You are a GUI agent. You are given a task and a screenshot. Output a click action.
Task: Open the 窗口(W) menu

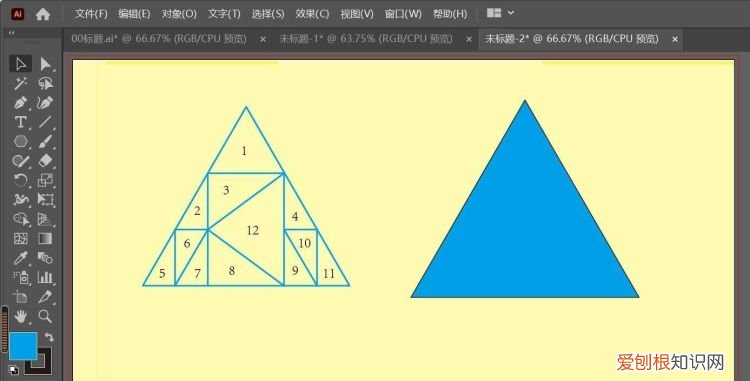(x=403, y=14)
